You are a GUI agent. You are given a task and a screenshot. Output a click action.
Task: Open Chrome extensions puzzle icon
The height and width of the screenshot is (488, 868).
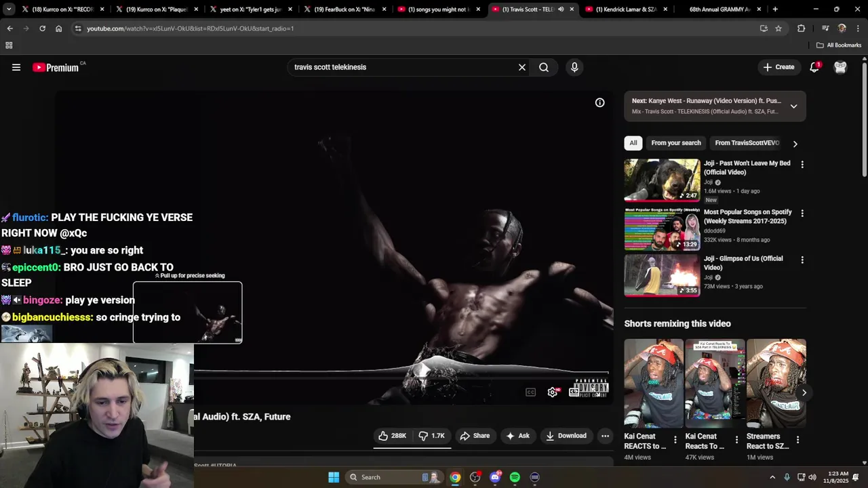[802, 28]
